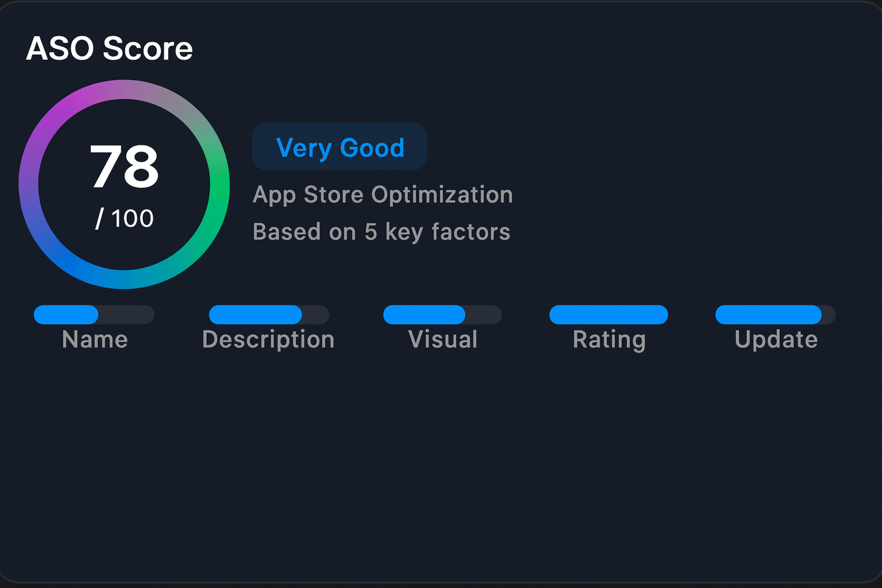Click the Very Good rating badge
882x588 pixels.
click(339, 147)
